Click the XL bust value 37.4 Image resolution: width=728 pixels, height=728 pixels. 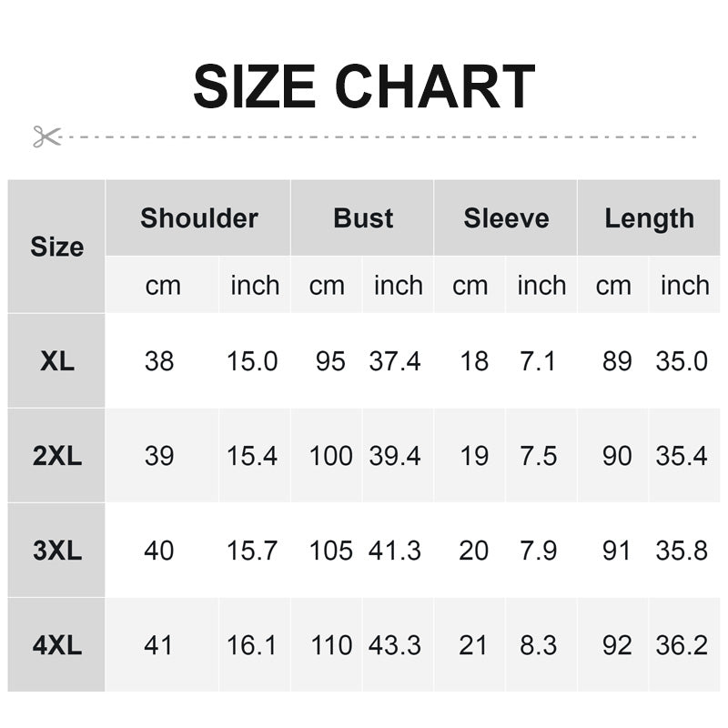[x=395, y=361]
